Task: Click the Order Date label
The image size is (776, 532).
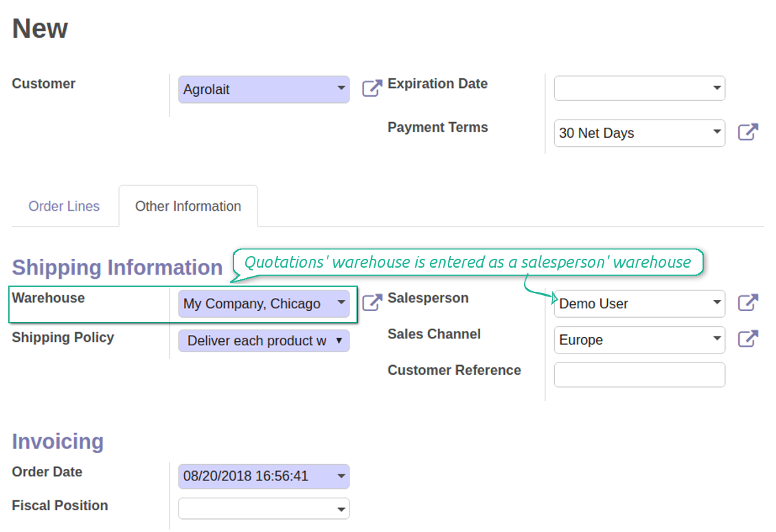Action: click(x=47, y=472)
